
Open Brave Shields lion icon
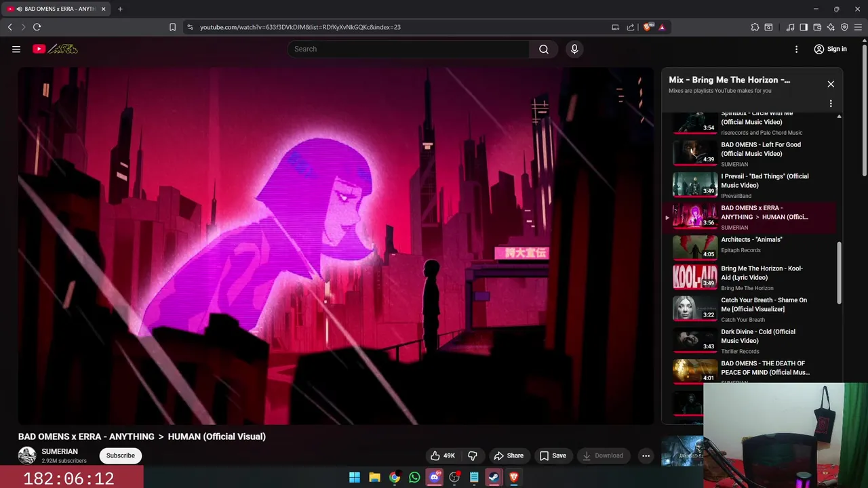pyautogui.click(x=648, y=27)
